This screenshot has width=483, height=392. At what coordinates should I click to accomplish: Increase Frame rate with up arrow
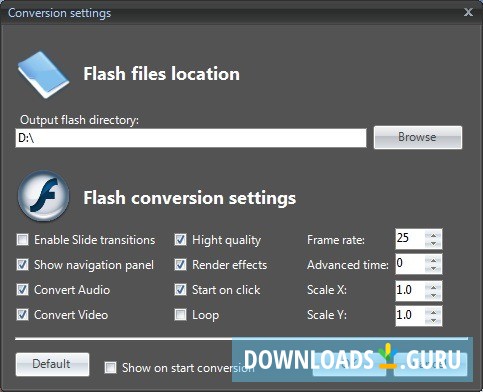(433, 235)
